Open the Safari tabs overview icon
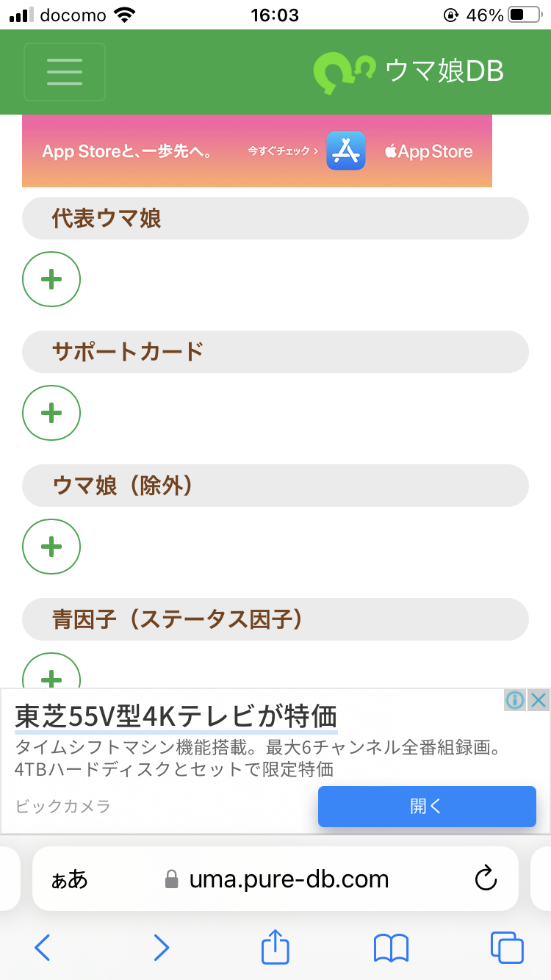Image resolution: width=551 pixels, height=980 pixels. tap(507, 948)
